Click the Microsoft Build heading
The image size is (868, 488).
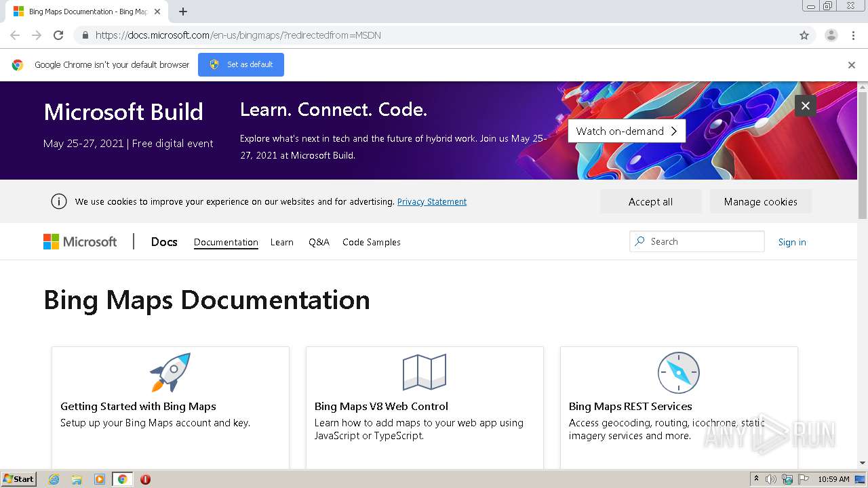(x=123, y=112)
